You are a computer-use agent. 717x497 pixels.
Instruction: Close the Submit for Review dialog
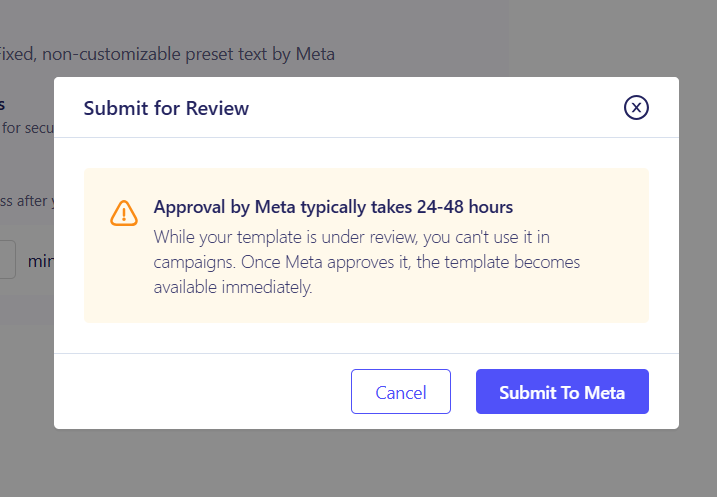pyautogui.click(x=636, y=107)
